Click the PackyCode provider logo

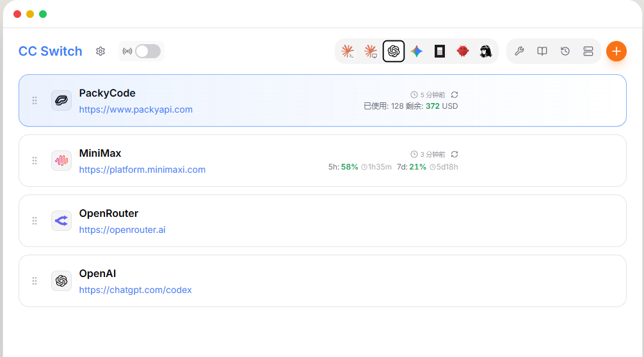61,100
